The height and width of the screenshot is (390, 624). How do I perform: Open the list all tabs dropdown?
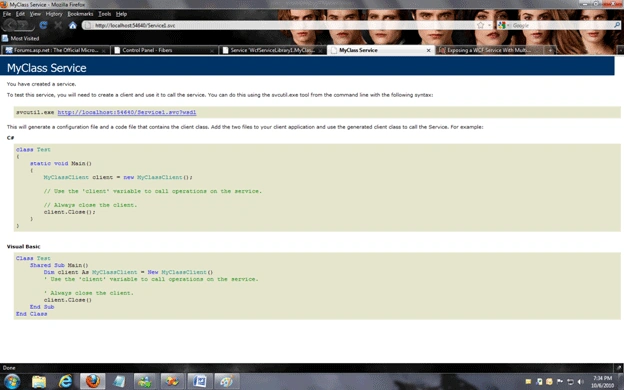click(x=620, y=50)
